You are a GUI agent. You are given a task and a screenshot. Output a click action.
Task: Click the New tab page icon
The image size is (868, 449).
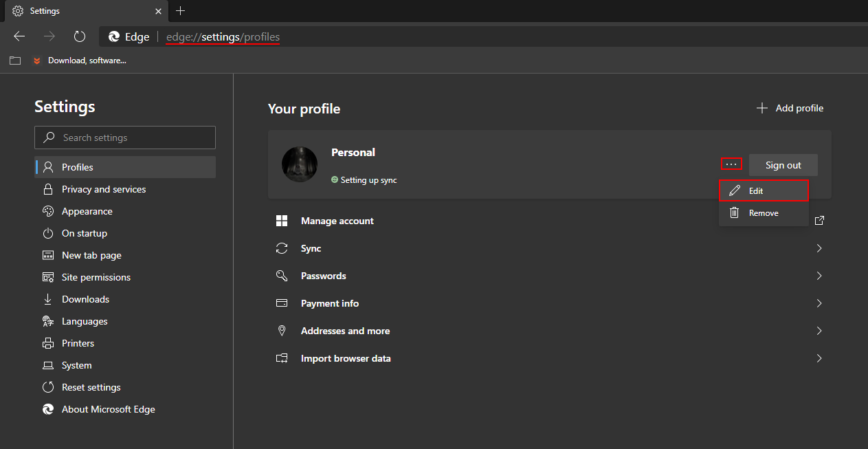tap(48, 255)
